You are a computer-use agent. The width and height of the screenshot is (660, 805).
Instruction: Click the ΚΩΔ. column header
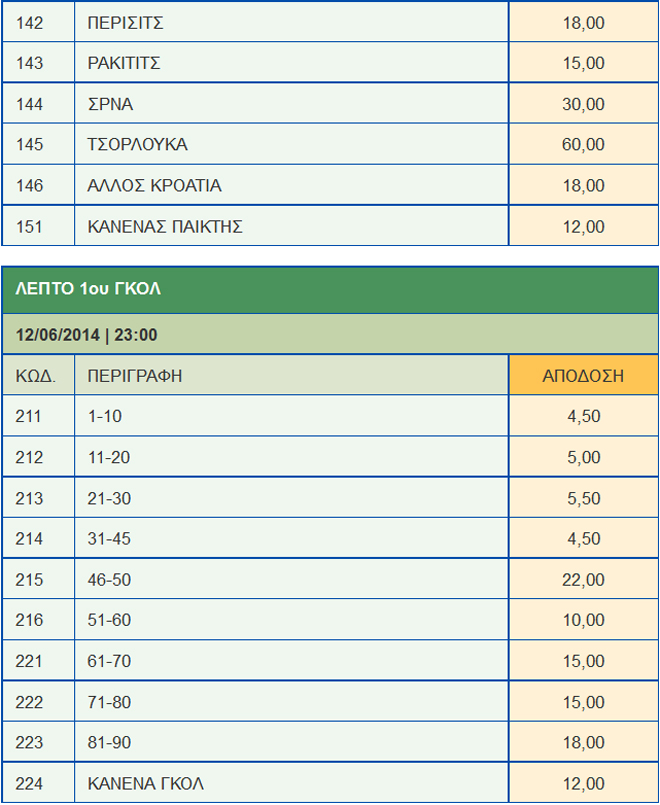coord(36,376)
